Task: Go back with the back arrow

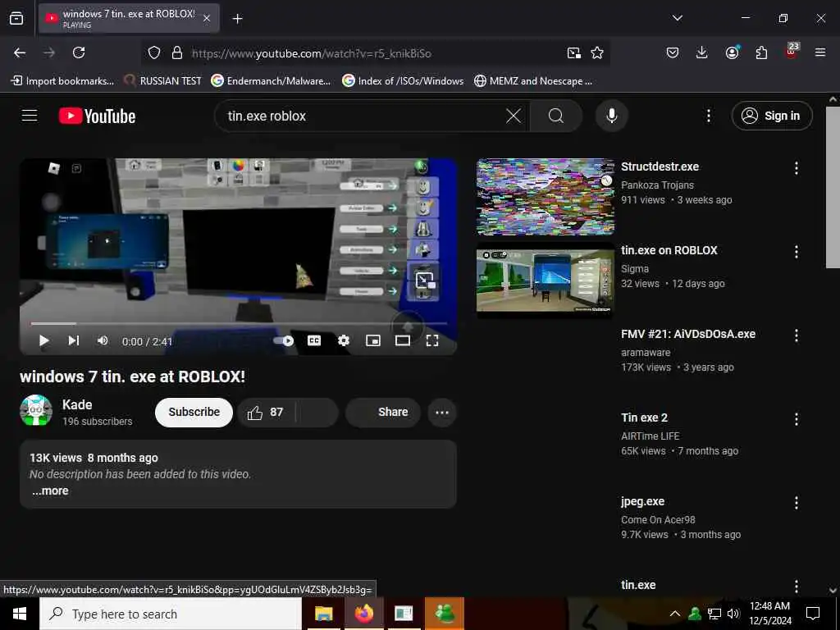Action: click(x=20, y=52)
